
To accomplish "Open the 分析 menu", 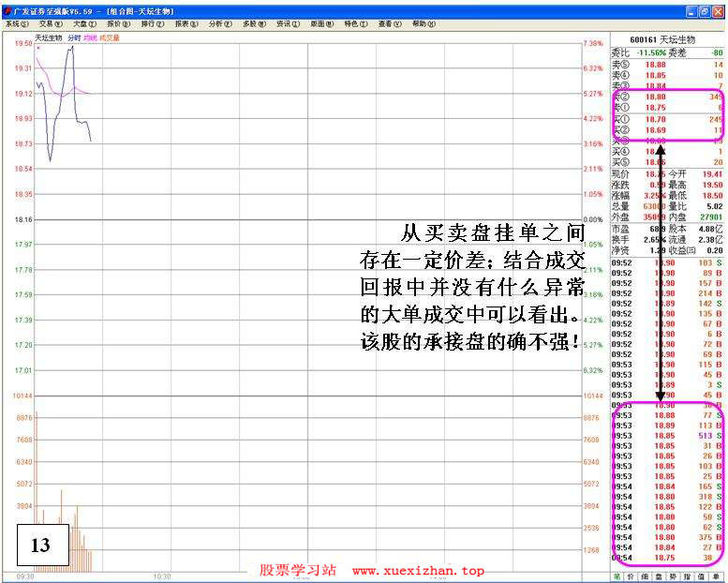I will pos(220,23).
